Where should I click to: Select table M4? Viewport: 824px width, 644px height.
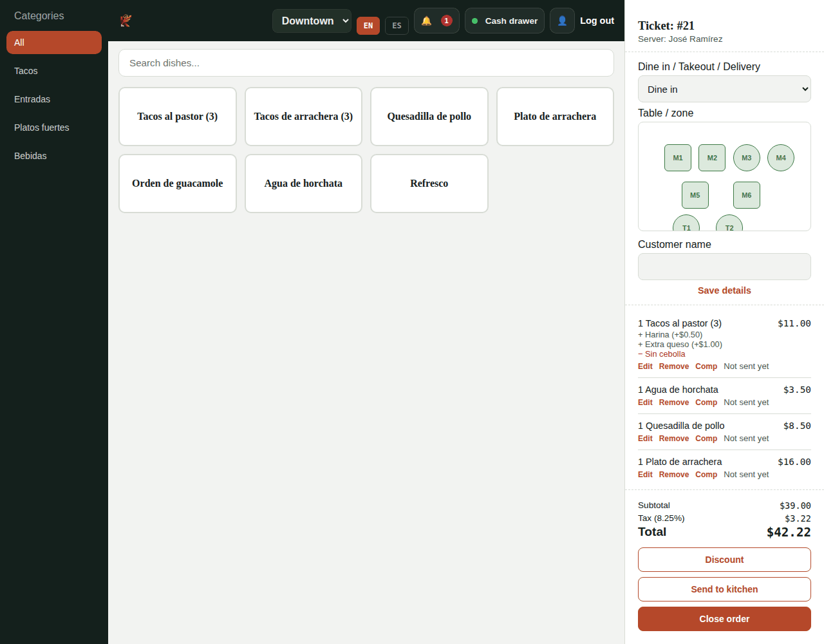click(781, 158)
